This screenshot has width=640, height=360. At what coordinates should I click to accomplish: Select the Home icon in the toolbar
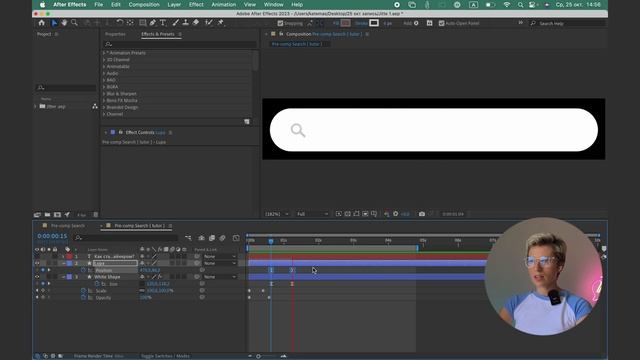tap(41, 23)
